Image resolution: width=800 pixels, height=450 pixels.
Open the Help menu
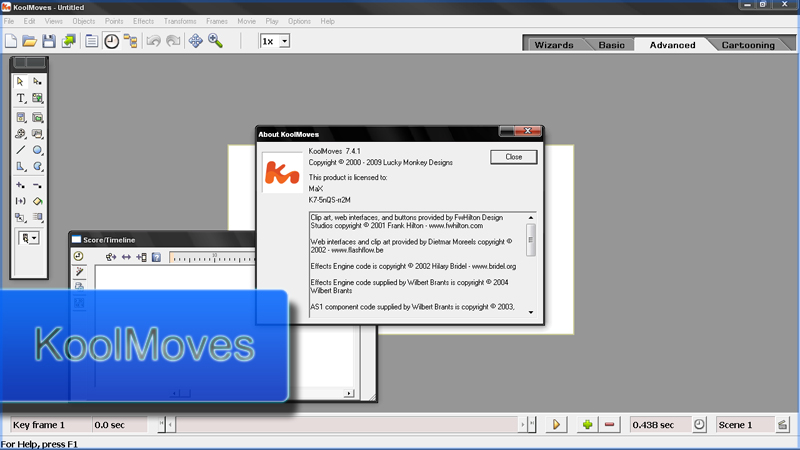click(328, 21)
